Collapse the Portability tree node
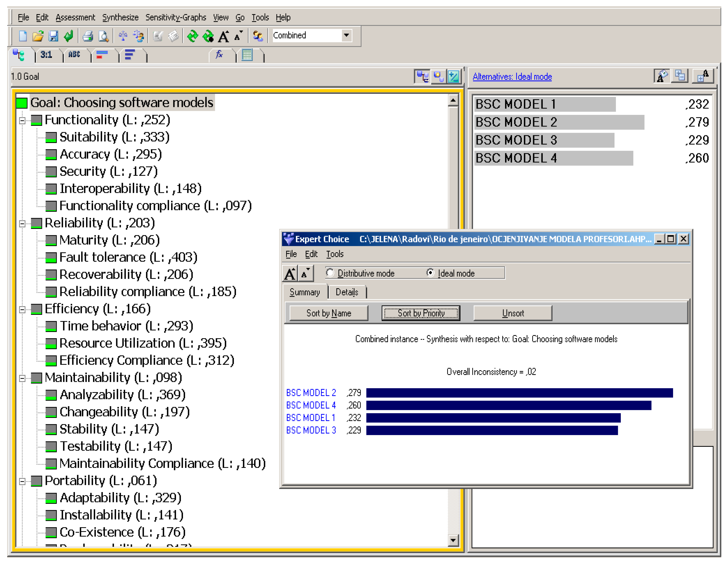This screenshot has height=565, width=728. [22, 481]
